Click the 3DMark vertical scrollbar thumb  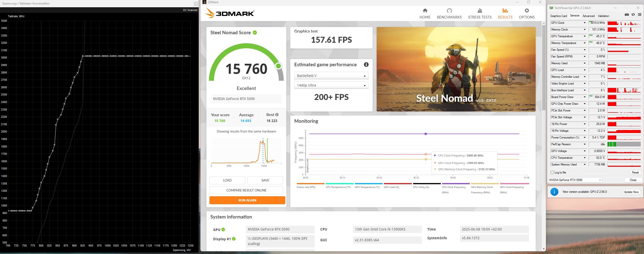pyautogui.click(x=543, y=68)
